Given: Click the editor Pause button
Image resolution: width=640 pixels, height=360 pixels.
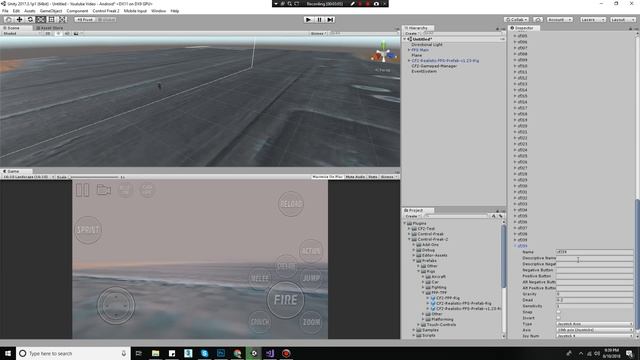Looking at the screenshot, I should click(319, 20).
